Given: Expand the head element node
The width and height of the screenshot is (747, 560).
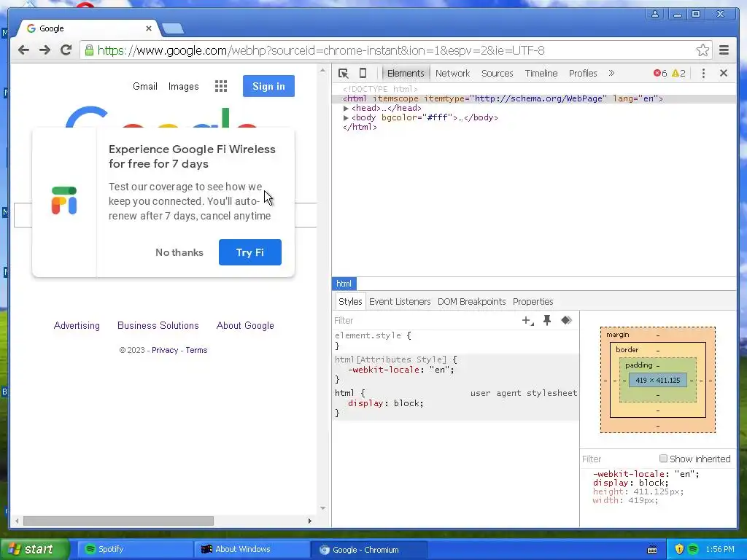Looking at the screenshot, I should 346,108.
